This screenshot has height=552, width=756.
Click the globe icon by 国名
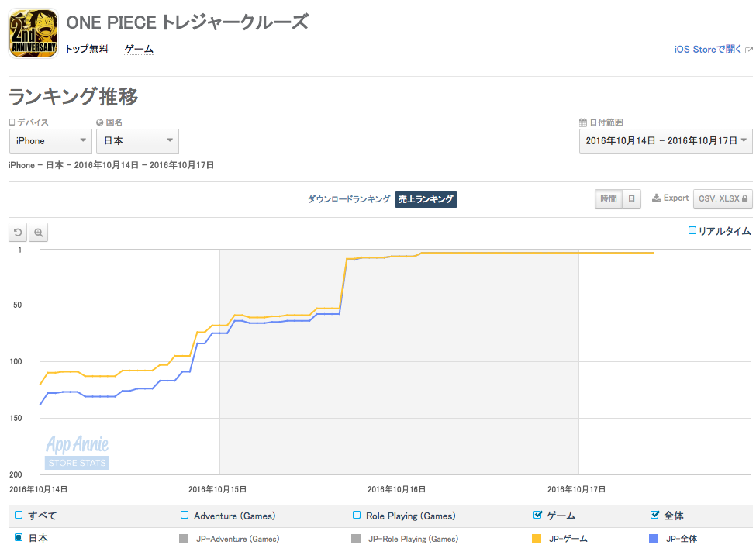(100, 122)
